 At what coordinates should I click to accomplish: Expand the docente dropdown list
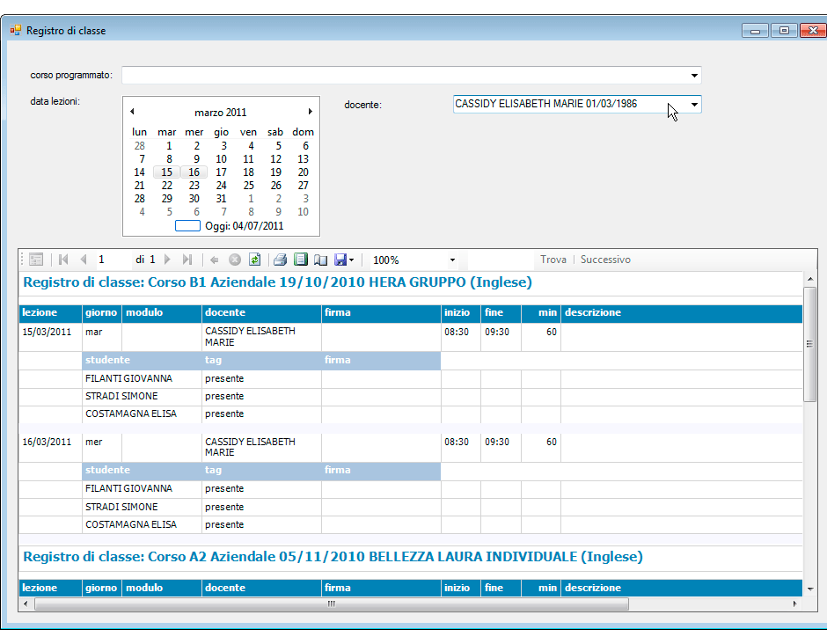[x=694, y=105]
